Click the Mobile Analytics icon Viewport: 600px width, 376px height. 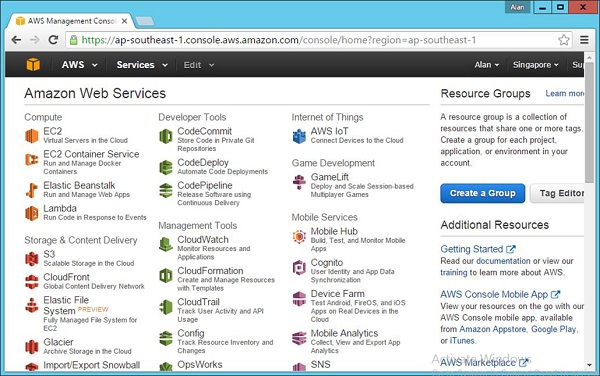(x=299, y=338)
